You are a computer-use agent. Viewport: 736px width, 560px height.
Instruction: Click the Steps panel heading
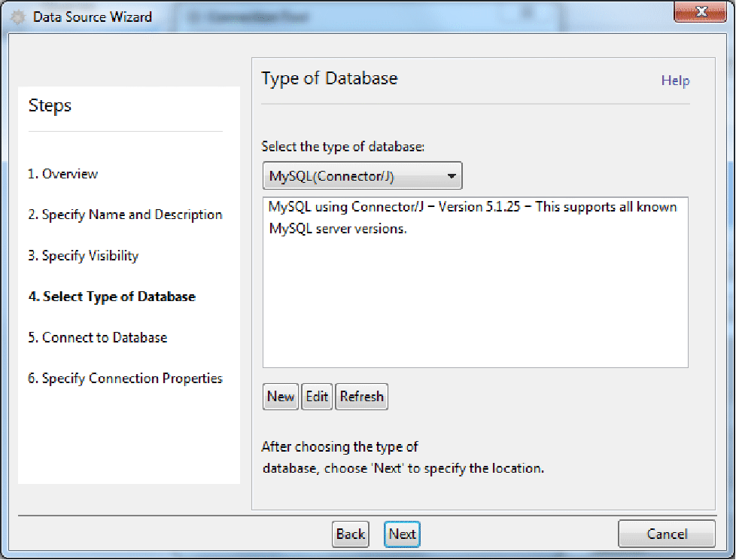tap(50, 105)
